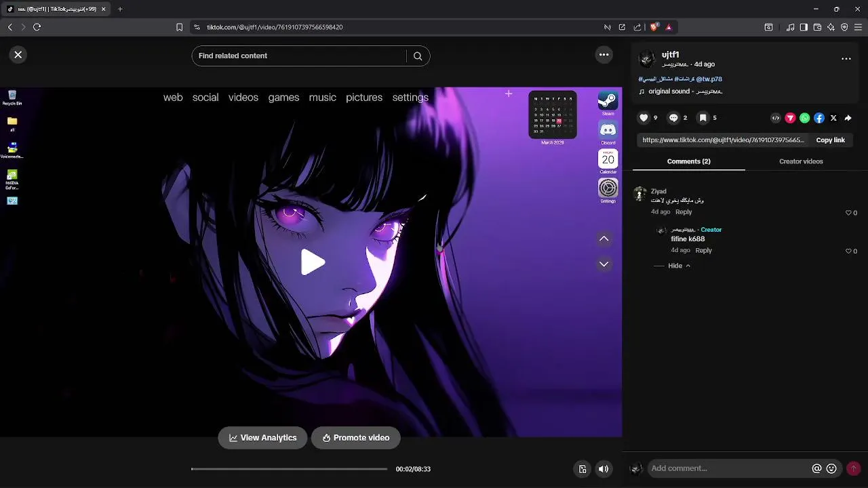868x488 pixels.
Task: Open the Brave Shields lion icon
Action: coord(654,27)
